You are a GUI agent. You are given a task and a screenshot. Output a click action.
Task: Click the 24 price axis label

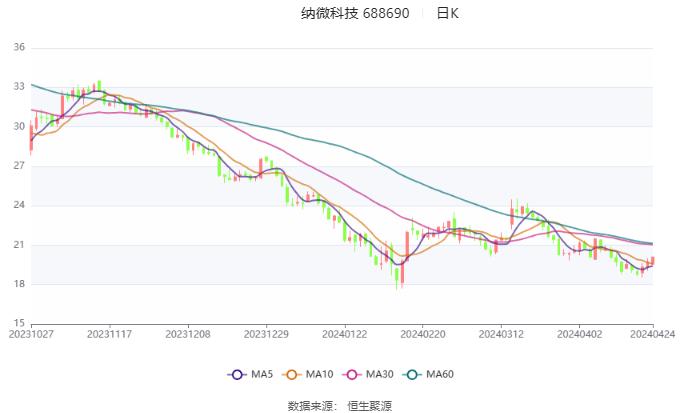19,205
